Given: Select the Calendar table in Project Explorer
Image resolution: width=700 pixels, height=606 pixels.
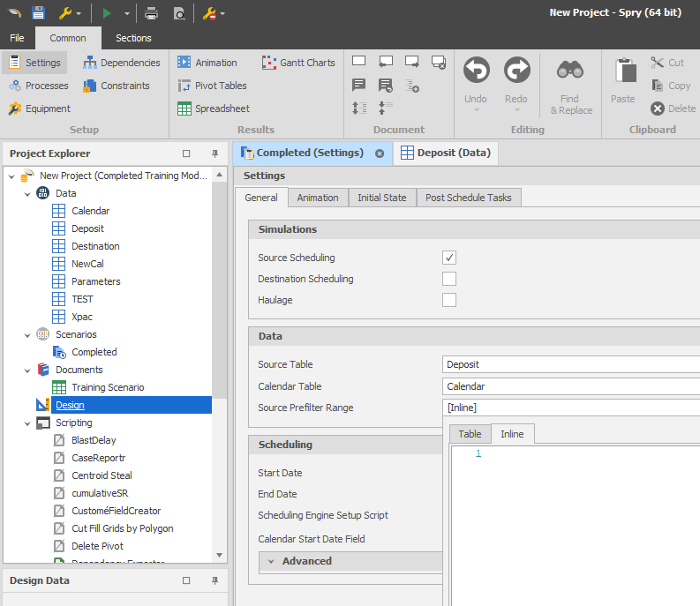Looking at the screenshot, I should [90, 211].
